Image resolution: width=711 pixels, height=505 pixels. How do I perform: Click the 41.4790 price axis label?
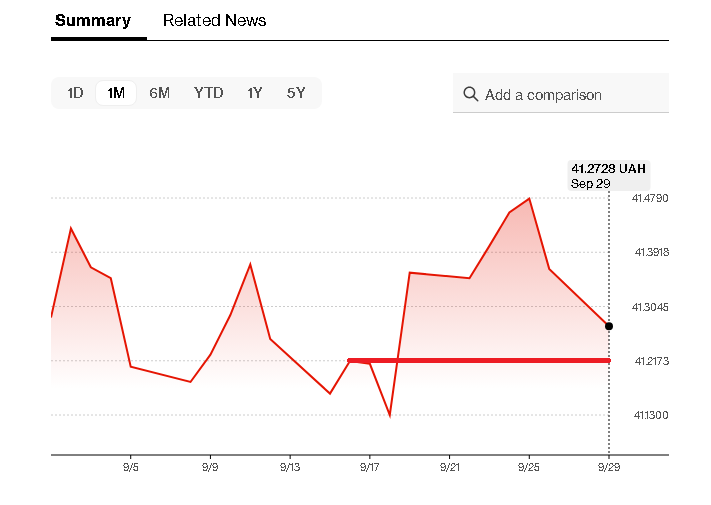pyautogui.click(x=650, y=198)
